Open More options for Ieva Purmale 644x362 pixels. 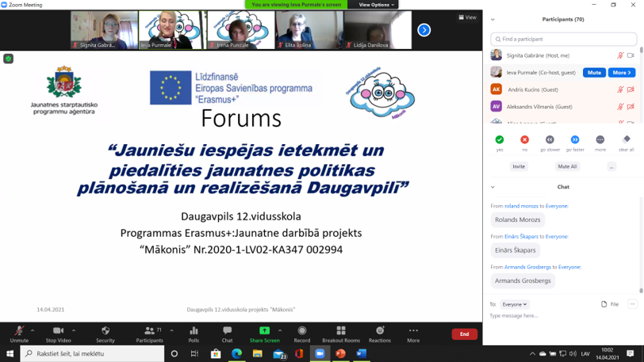click(x=622, y=73)
